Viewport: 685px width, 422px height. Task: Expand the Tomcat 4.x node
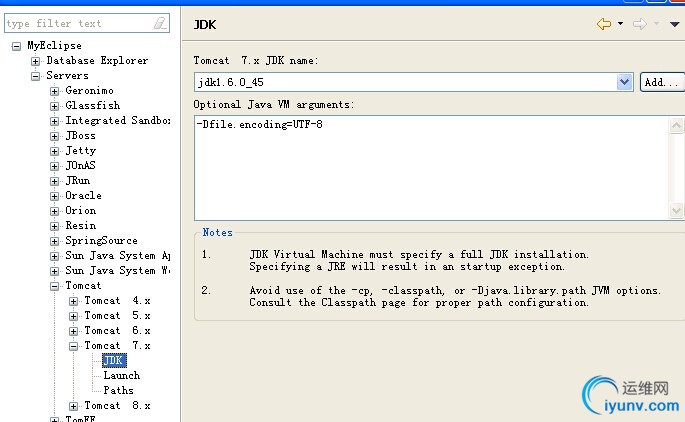pos(73,301)
